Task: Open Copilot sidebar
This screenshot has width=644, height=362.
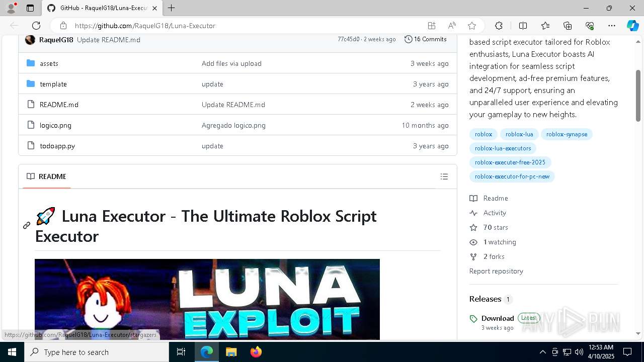Action: point(632,26)
